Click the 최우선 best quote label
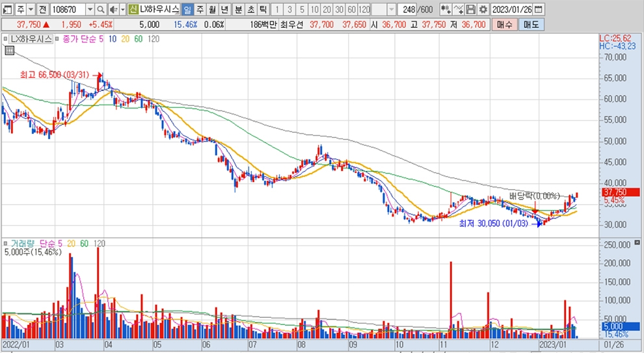The image size is (644, 353). click(291, 25)
